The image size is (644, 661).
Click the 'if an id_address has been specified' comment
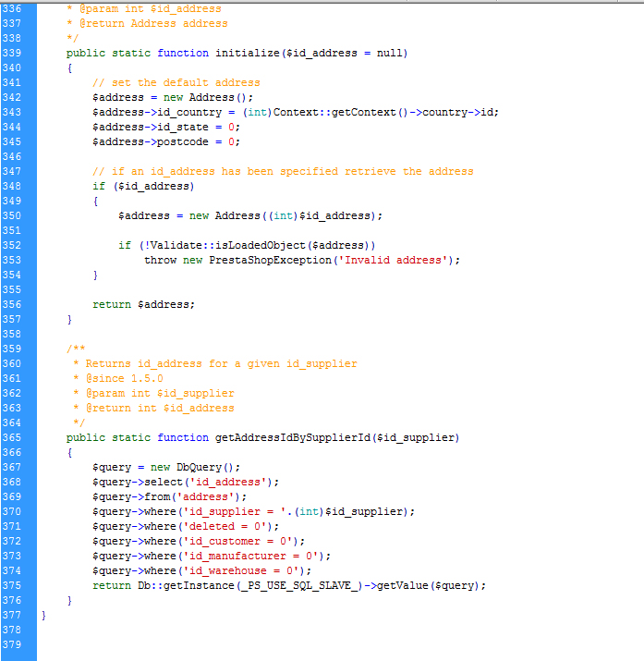[x=283, y=171]
